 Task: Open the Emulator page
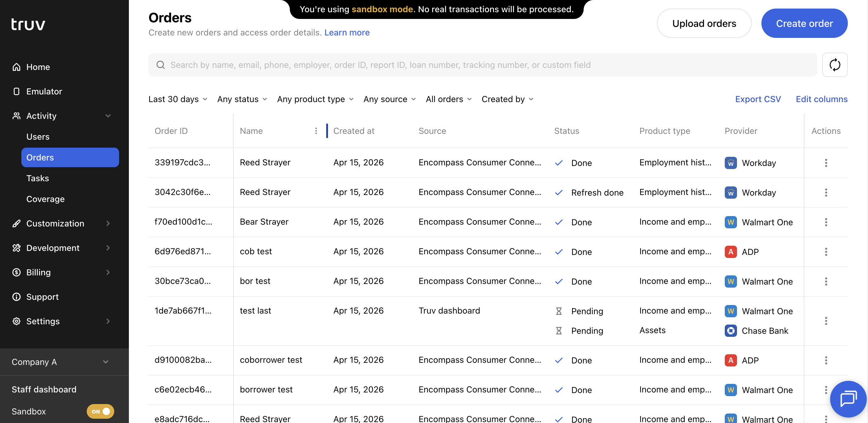(x=44, y=91)
